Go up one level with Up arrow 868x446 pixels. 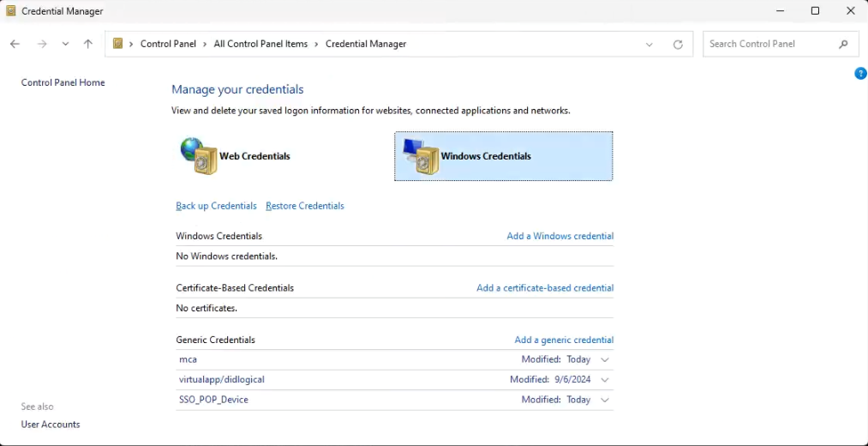coord(88,44)
